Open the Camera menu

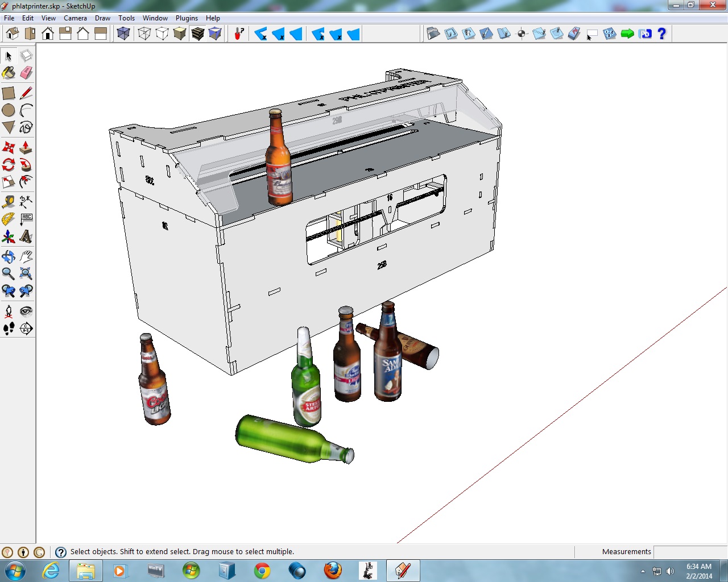click(75, 18)
